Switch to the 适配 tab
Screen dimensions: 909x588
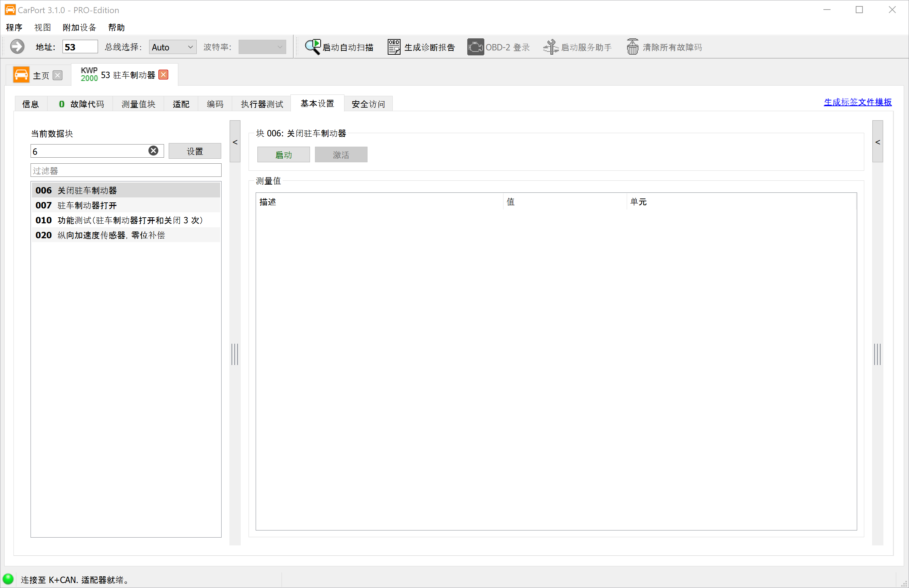pyautogui.click(x=181, y=104)
